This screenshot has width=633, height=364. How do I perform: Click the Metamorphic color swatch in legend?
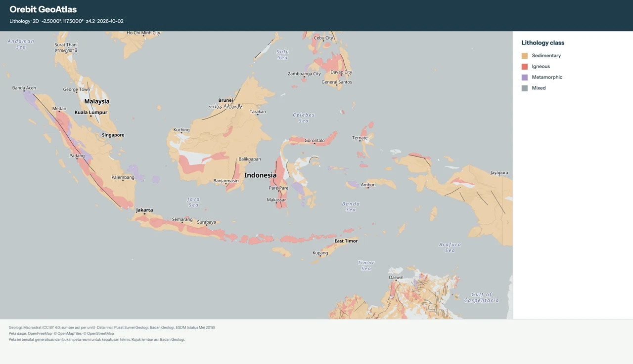click(525, 78)
